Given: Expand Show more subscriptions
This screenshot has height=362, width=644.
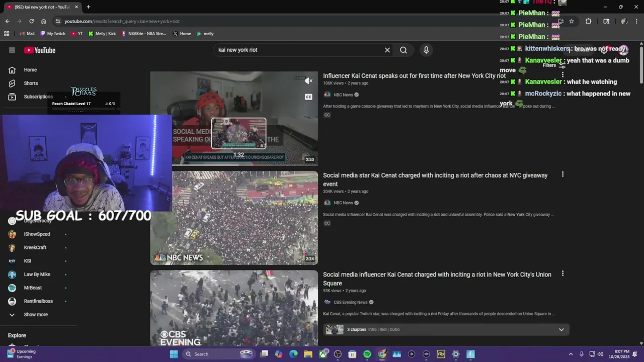Looking at the screenshot, I should [x=35, y=315].
